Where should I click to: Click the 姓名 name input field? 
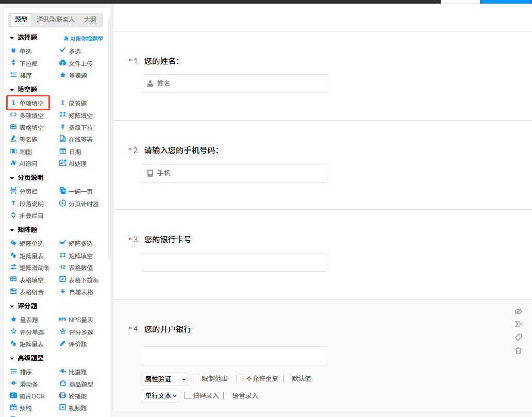[235, 84]
